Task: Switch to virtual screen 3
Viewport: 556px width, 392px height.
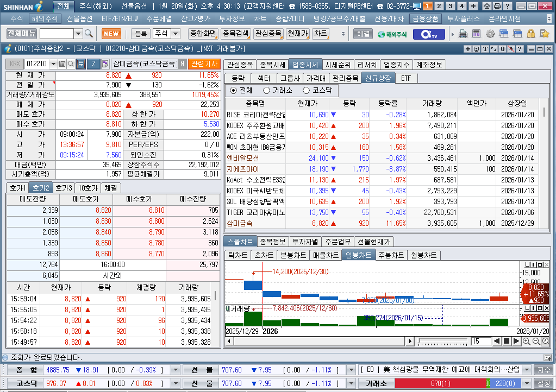Action: 451,6
